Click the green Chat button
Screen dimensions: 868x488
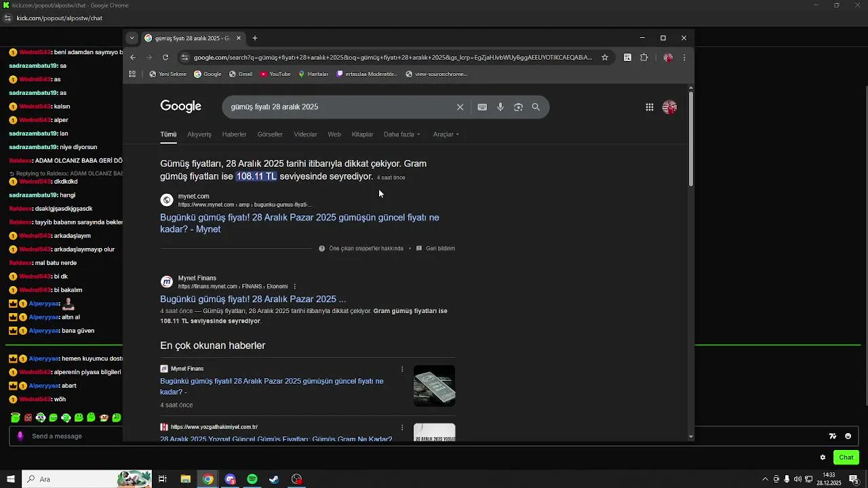point(846,457)
